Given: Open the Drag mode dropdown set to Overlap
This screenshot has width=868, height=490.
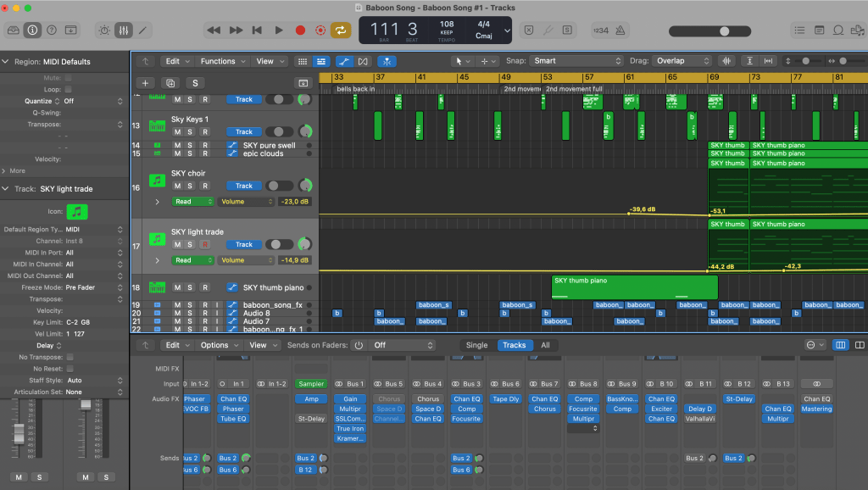Looking at the screenshot, I should pos(682,61).
